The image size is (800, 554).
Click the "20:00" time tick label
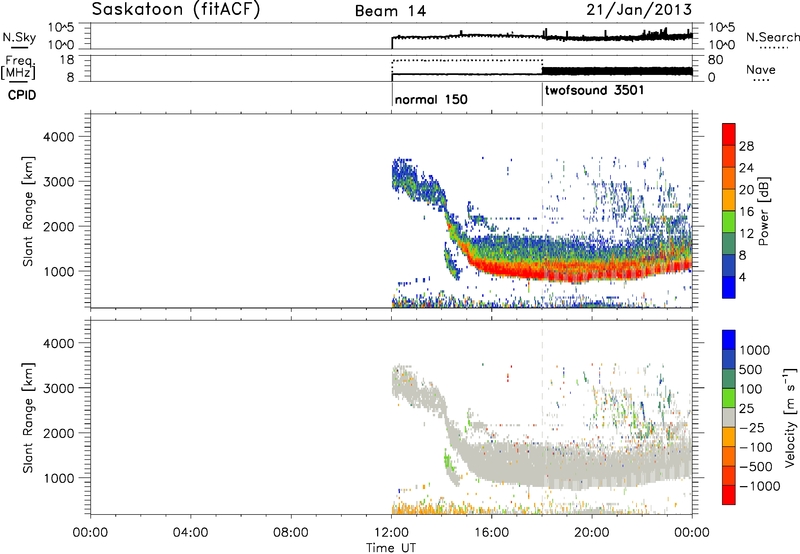pos(592,533)
